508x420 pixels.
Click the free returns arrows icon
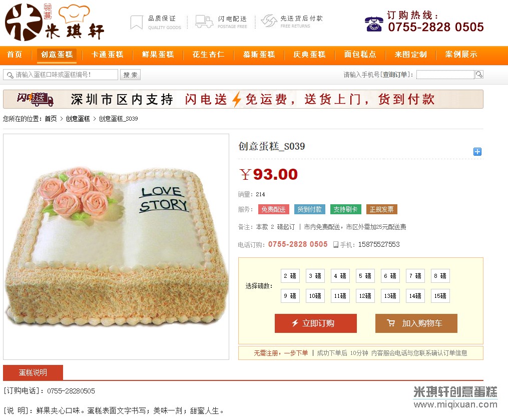point(269,21)
